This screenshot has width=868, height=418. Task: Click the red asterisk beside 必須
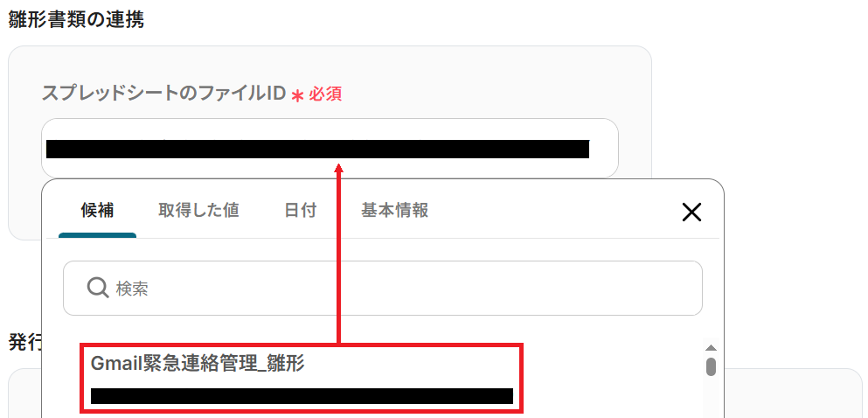[x=298, y=96]
